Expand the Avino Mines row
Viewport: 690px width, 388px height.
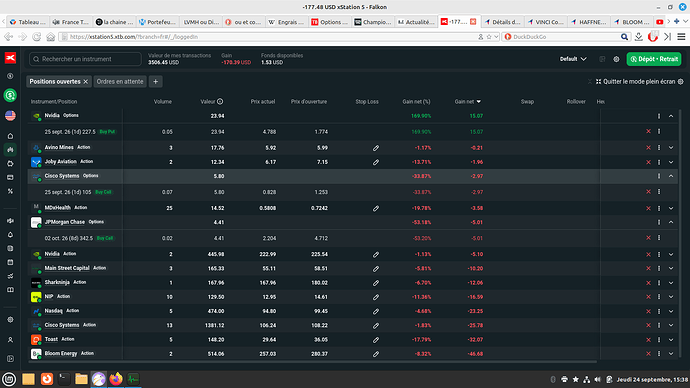[671, 148]
